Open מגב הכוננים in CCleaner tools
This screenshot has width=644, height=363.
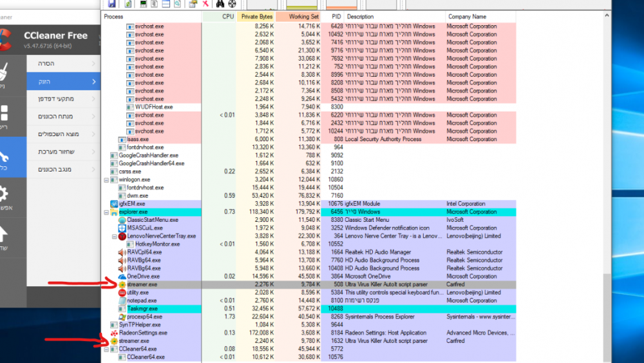tap(64, 170)
